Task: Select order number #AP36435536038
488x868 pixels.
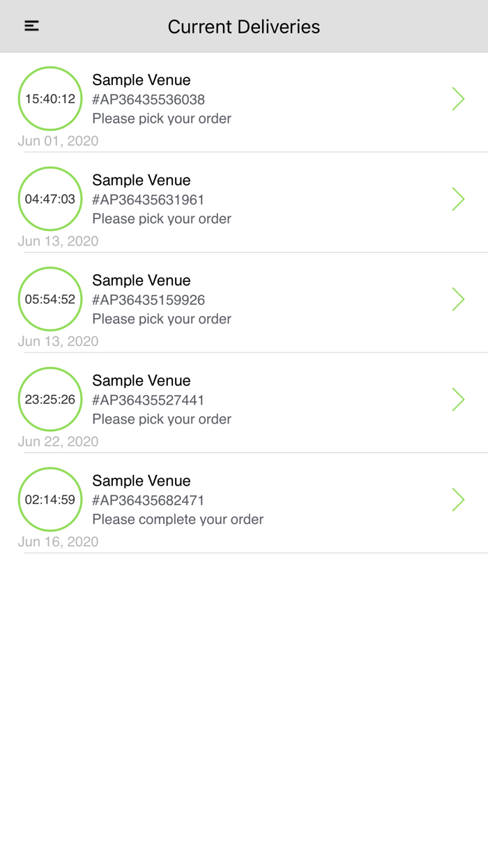Action: coord(148,100)
